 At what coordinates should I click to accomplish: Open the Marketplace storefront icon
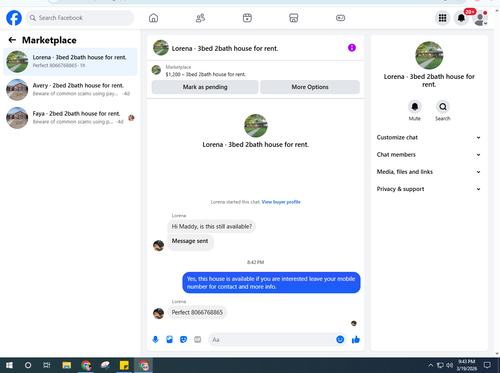294,18
